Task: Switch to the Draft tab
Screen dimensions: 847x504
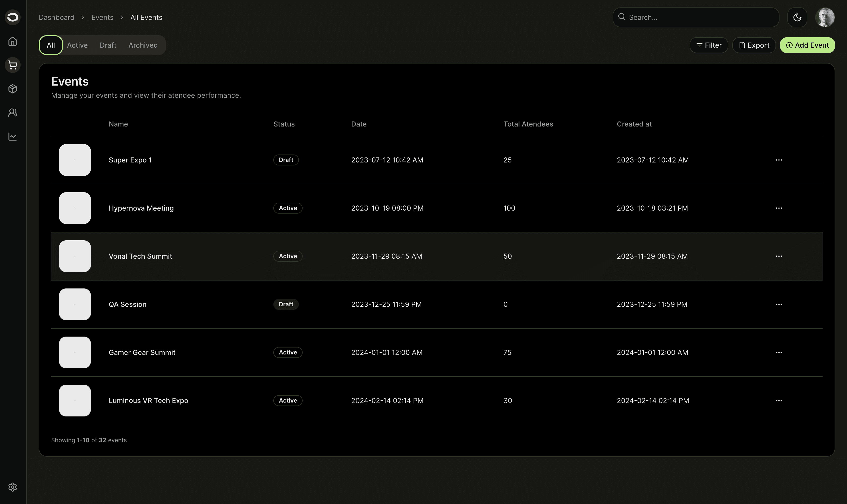Action: (108, 45)
